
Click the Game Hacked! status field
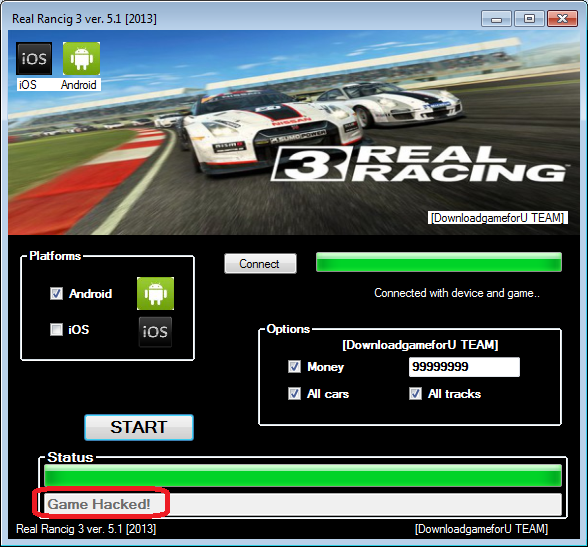(303, 504)
